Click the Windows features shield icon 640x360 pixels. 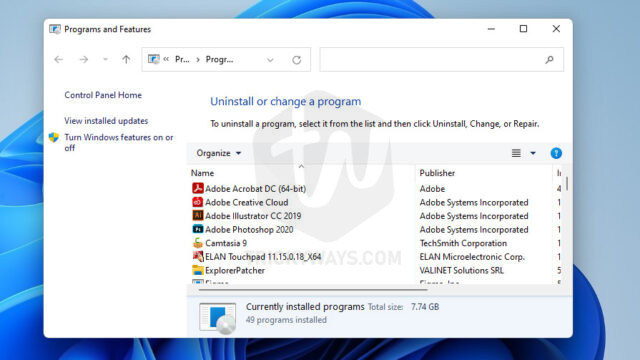[54, 138]
